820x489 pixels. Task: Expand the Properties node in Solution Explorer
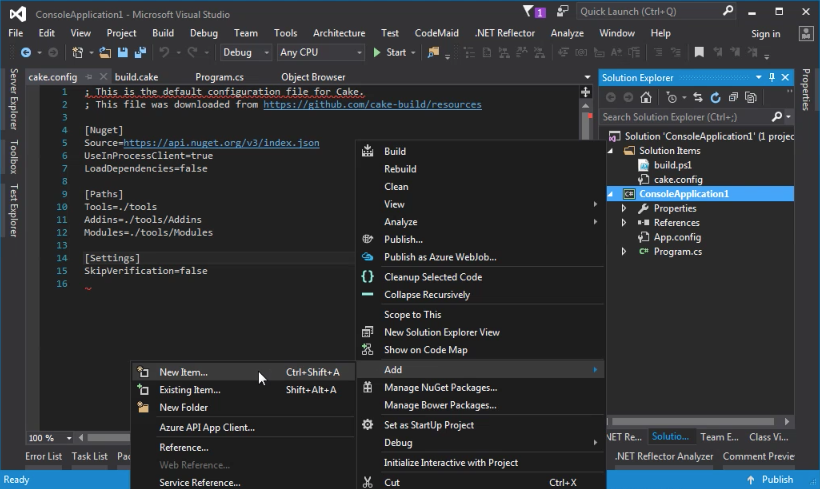(623, 208)
